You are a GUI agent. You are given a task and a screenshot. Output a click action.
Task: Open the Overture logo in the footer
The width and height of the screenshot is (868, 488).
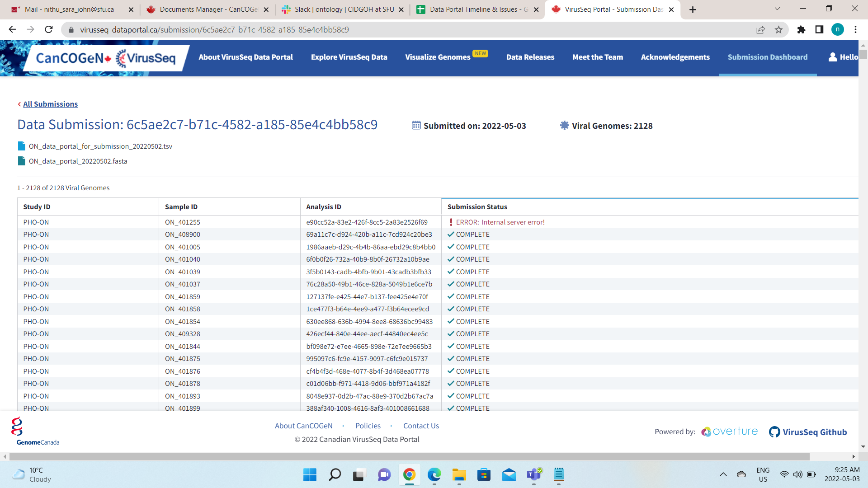729,432
